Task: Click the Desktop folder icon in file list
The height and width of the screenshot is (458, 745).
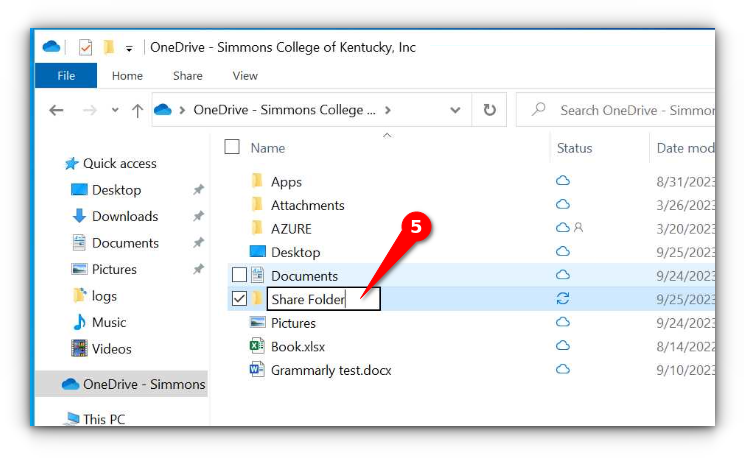Action: 257,251
